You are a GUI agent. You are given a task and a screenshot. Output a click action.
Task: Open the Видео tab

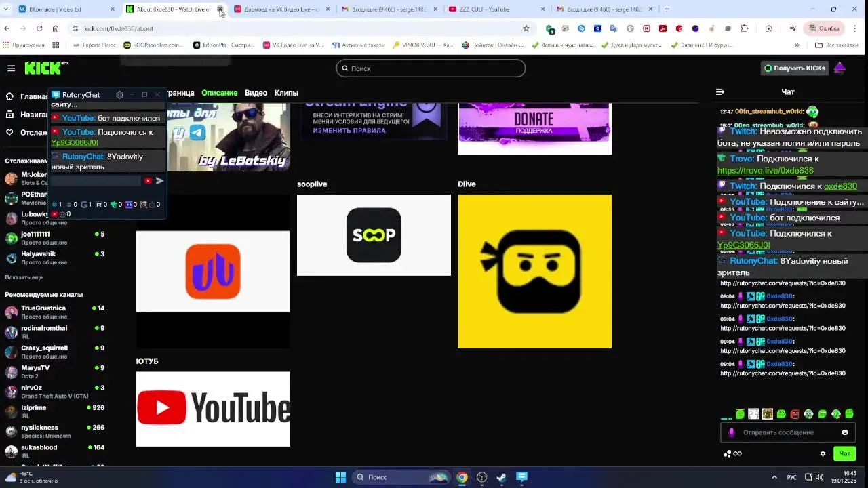(x=256, y=93)
